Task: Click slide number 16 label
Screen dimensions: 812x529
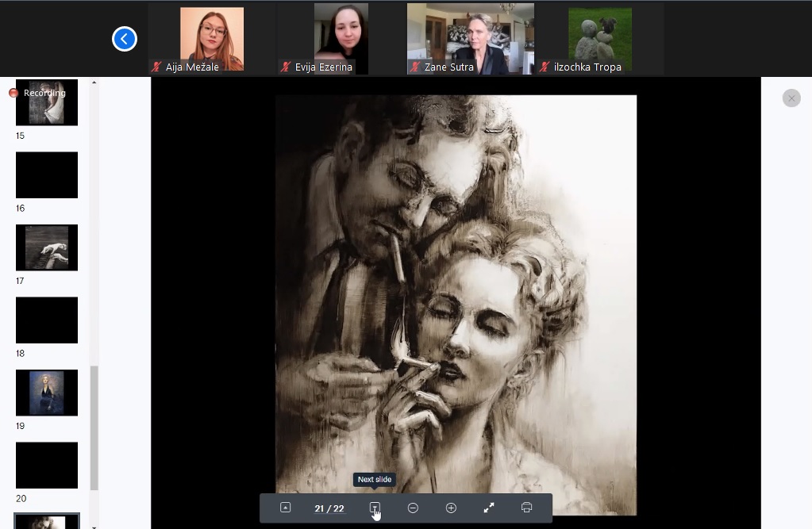Action: point(20,208)
